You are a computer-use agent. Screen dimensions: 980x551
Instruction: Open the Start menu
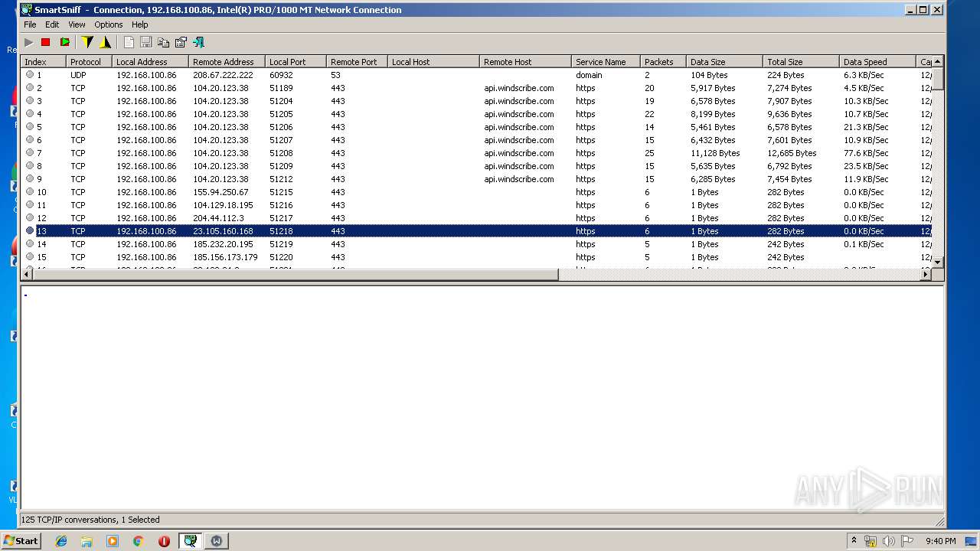pyautogui.click(x=21, y=541)
